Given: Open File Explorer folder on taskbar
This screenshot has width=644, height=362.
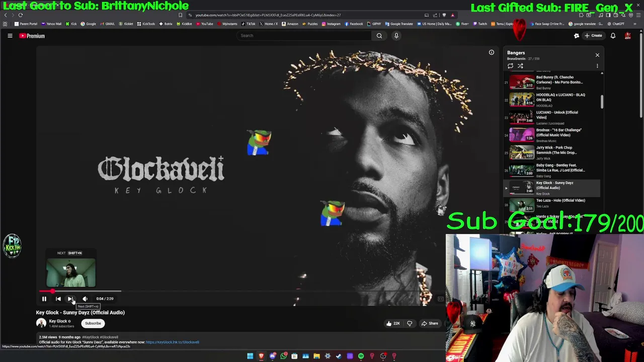Looking at the screenshot, I should coord(316,356).
